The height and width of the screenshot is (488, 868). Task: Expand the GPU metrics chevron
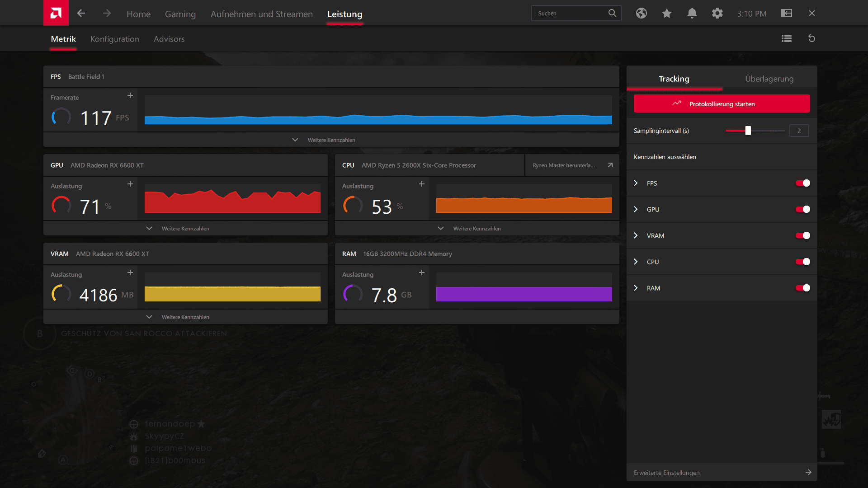pos(636,209)
